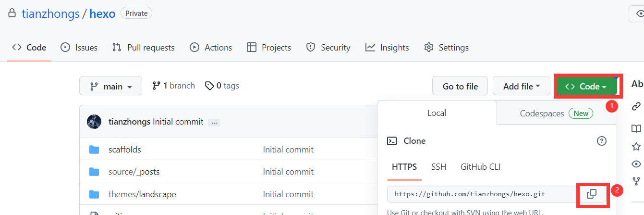Open the tianzhongs owner profile link
The height and width of the screenshot is (215, 644).
tap(50, 13)
